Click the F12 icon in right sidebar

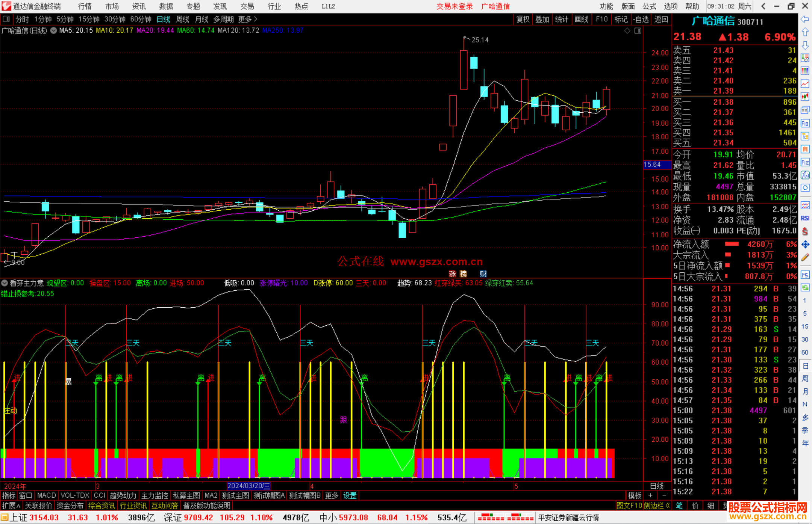click(805, 162)
